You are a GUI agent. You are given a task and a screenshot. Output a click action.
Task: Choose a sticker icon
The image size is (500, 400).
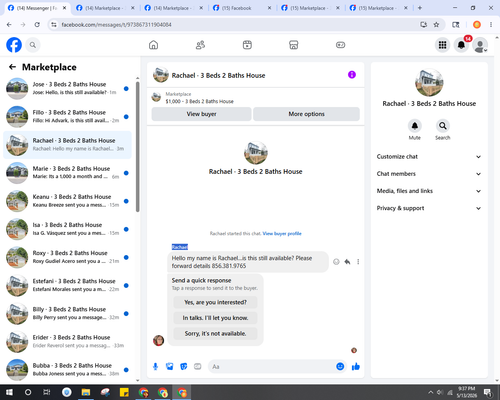(x=184, y=367)
